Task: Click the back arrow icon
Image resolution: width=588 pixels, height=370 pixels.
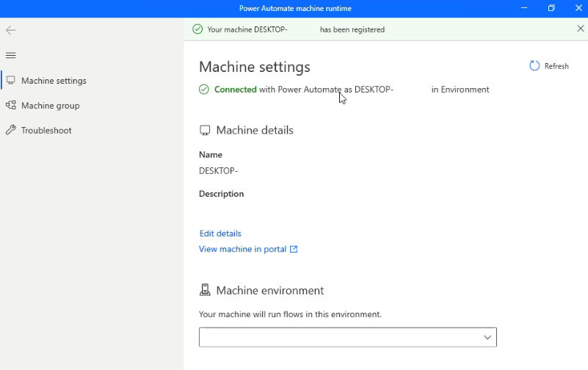Action: pyautogui.click(x=10, y=30)
